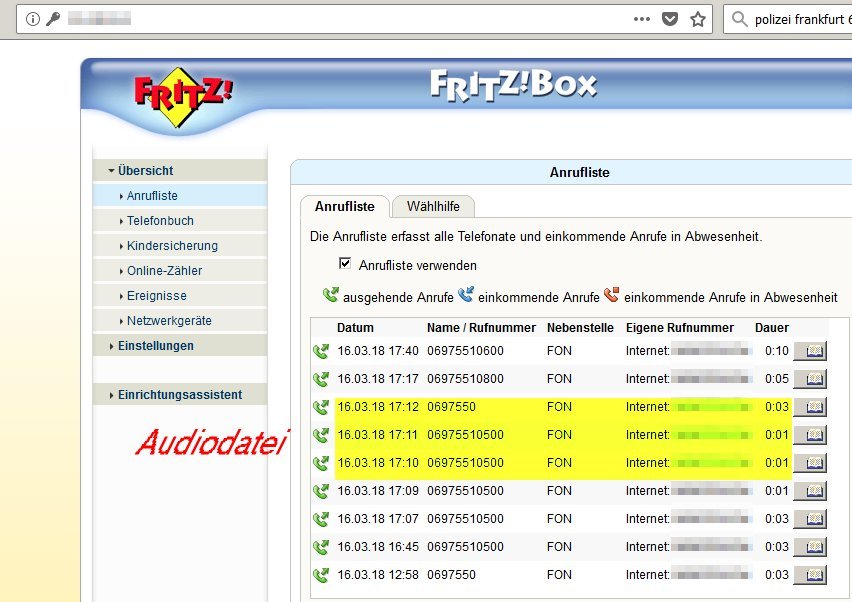
Task: Click number 06975510600
Action: click(x=465, y=351)
